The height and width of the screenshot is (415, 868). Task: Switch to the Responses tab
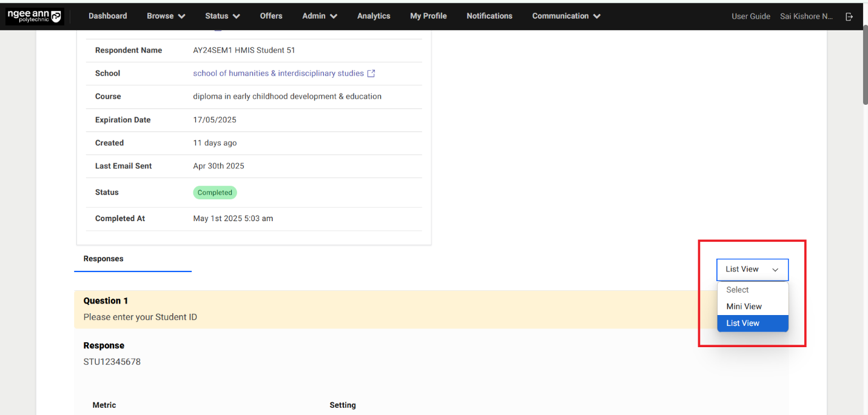pos(102,259)
